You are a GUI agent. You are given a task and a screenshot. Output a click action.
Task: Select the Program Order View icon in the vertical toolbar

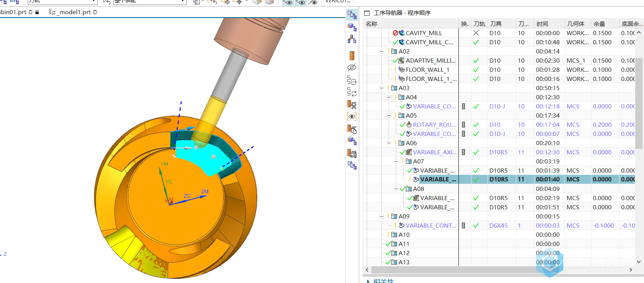352,15
